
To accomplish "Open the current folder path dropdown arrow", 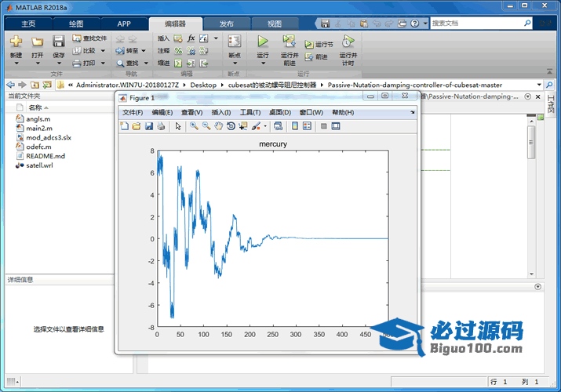I will click(x=539, y=84).
